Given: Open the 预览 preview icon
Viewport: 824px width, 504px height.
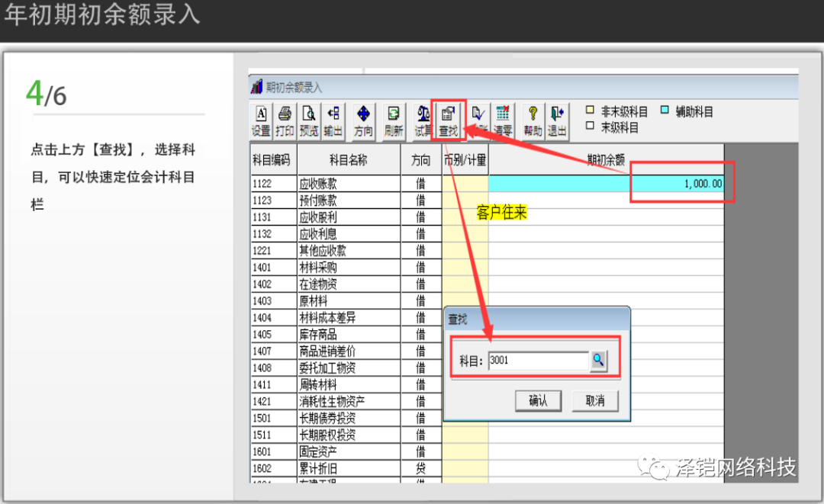Looking at the screenshot, I should [309, 121].
